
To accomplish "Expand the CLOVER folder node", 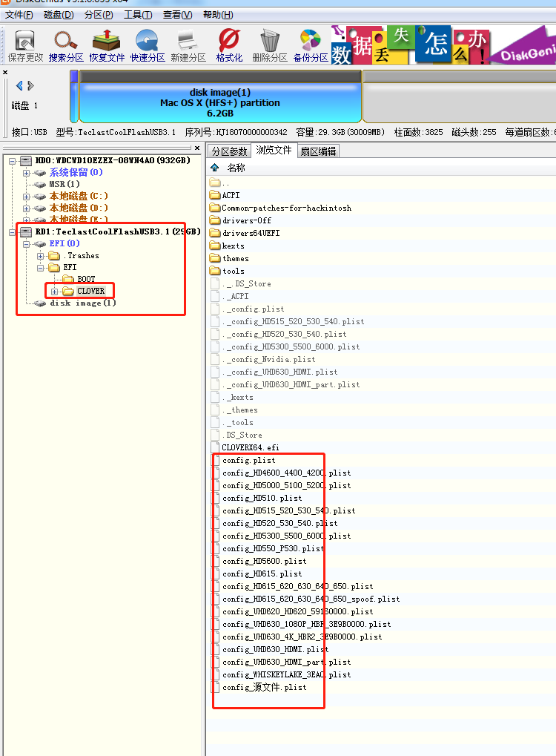I will pos(54,292).
